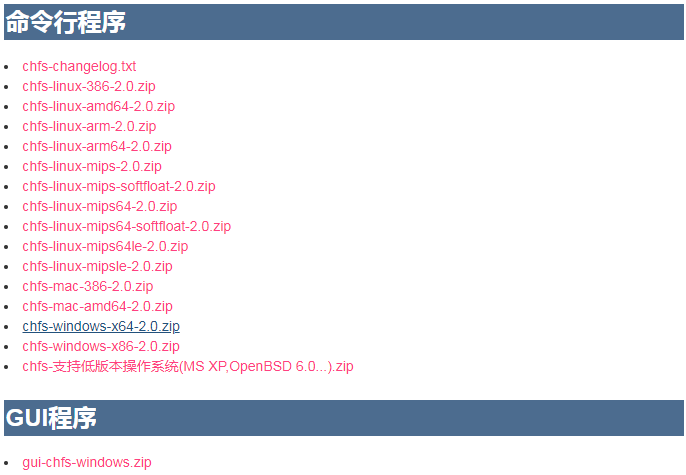Click the chfs-linux-amd64-2.0.zip link
The height and width of the screenshot is (475, 686).
tap(98, 106)
